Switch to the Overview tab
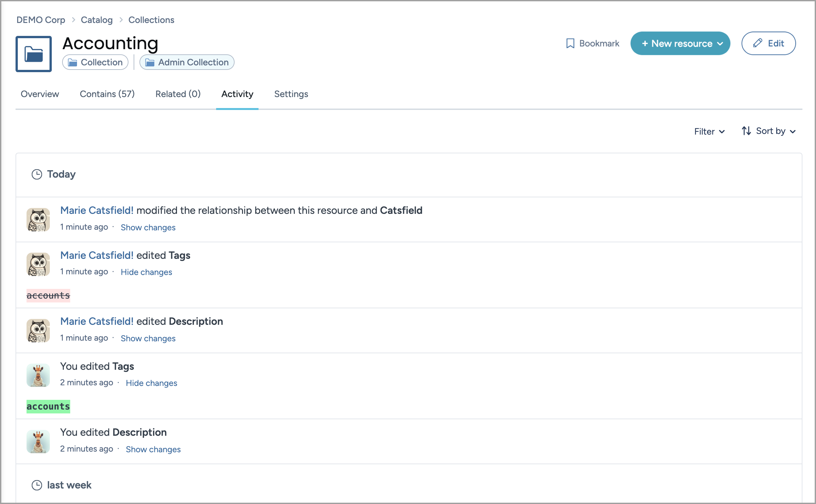816x504 pixels. (39, 94)
